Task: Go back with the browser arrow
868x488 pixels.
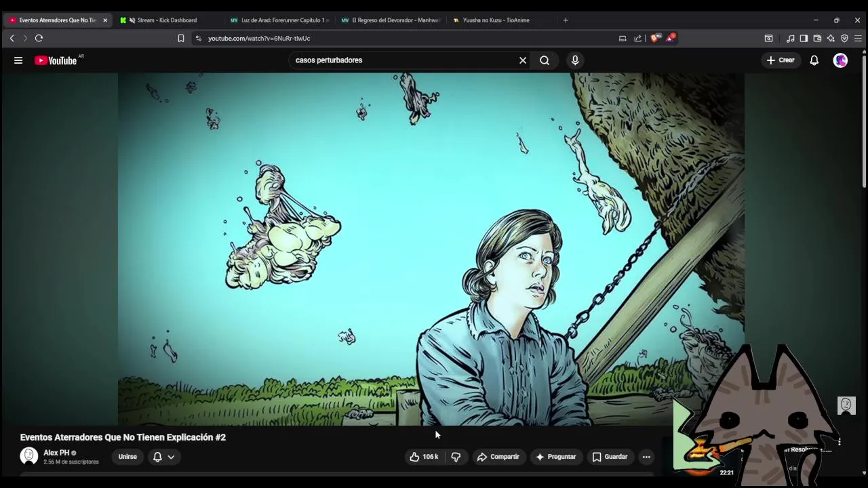Action: click(12, 39)
